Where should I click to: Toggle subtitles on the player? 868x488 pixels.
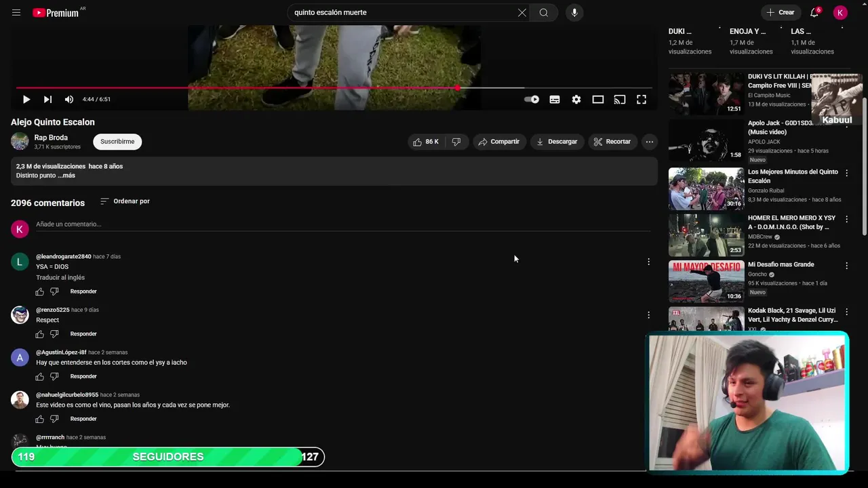tap(555, 99)
